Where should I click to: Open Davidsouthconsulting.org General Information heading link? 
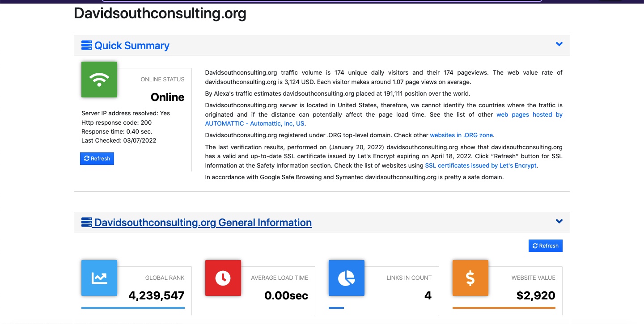click(203, 223)
